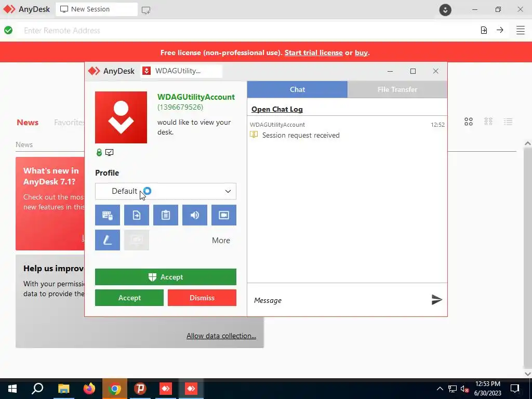Click the taskbar clock showing 12:53 PM
Image resolution: width=532 pixels, height=399 pixels.
487,389
